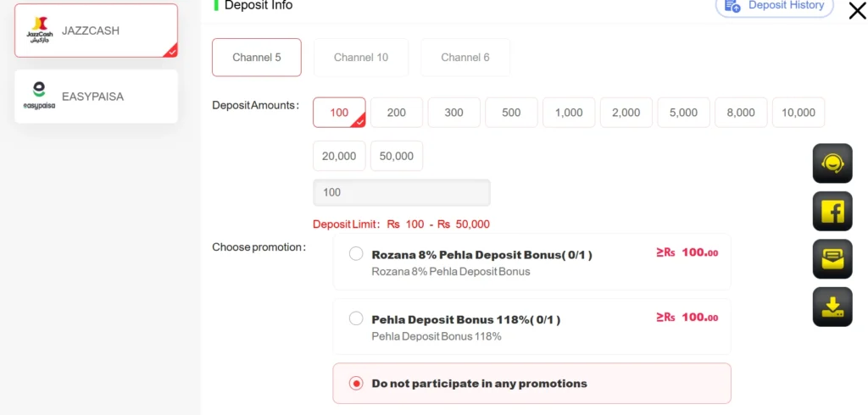Image resolution: width=868 pixels, height=415 pixels.
Task: Click the Deposit History icon
Action: 732,6
